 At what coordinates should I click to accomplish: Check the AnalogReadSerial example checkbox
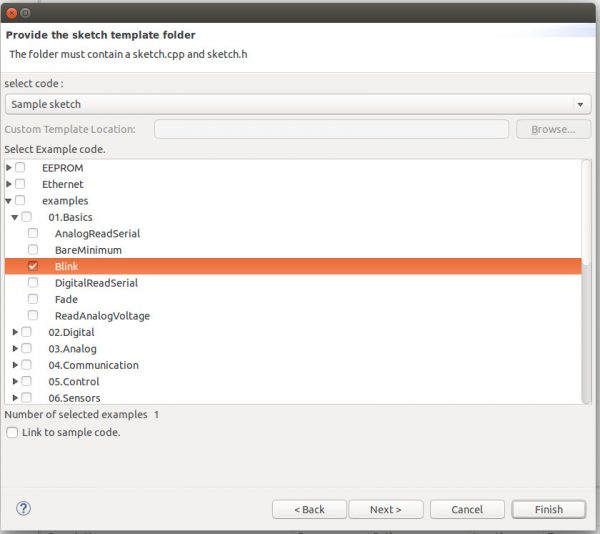tap(33, 234)
